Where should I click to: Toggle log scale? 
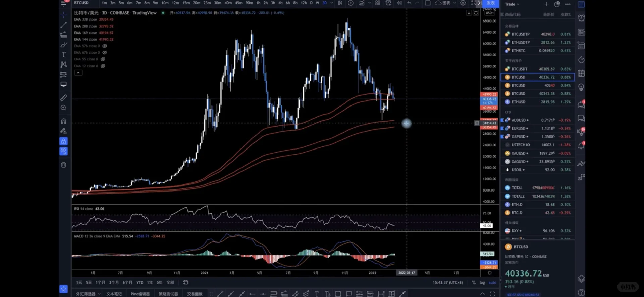click(x=482, y=283)
